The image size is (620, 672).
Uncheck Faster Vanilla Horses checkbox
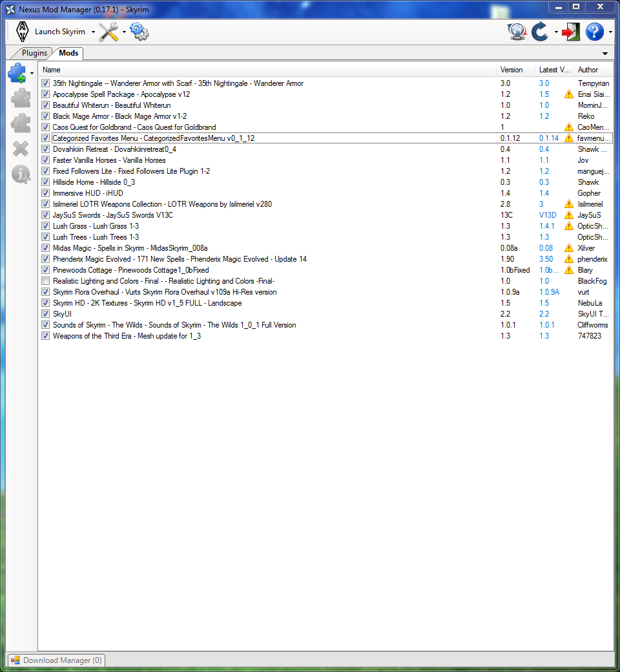[x=45, y=160]
